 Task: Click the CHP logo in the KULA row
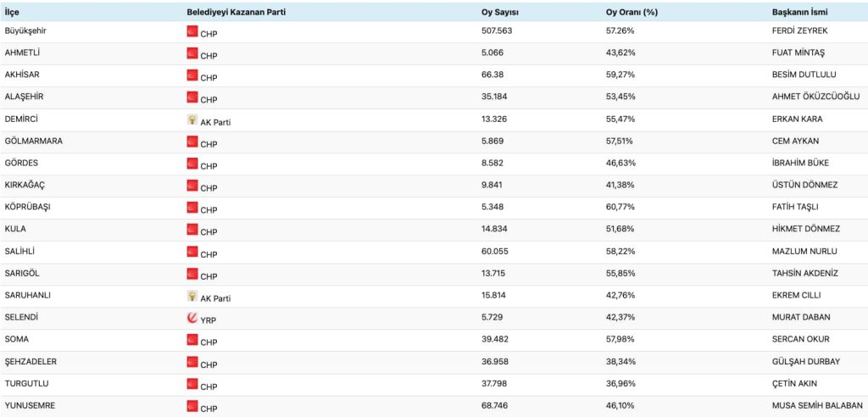(192, 231)
